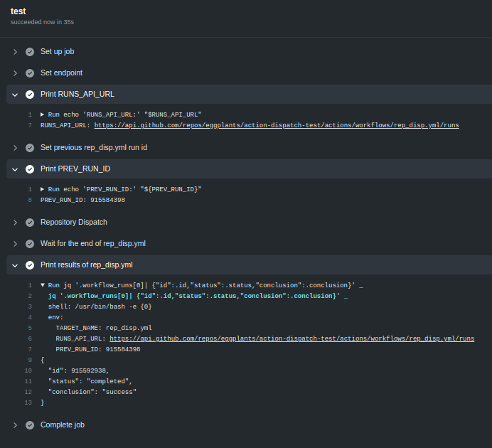492x448 pixels.
Task: Click the test job heading
Action: (x=18, y=11)
